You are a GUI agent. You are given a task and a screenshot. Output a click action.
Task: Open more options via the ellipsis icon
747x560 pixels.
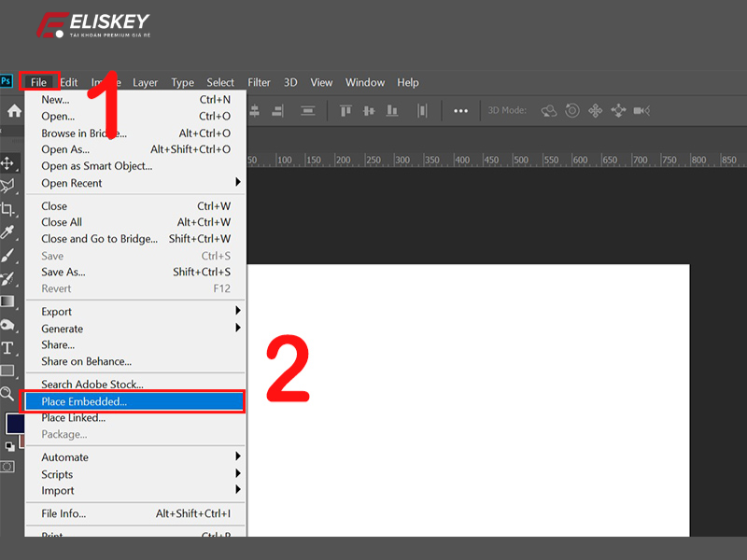pos(460,110)
